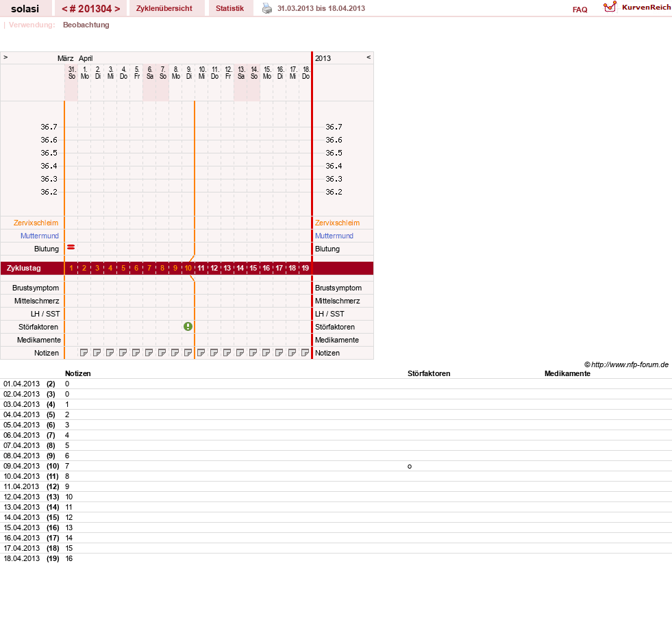Open the note icon for cycle day 8
Screen dimensions: 672x633
[x=162, y=353]
